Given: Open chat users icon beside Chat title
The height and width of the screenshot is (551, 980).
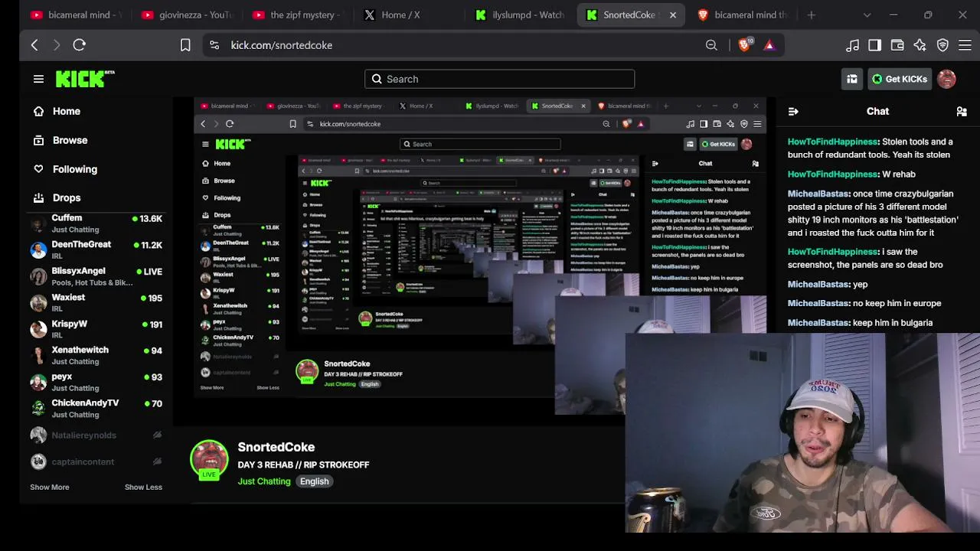Looking at the screenshot, I should [x=962, y=112].
